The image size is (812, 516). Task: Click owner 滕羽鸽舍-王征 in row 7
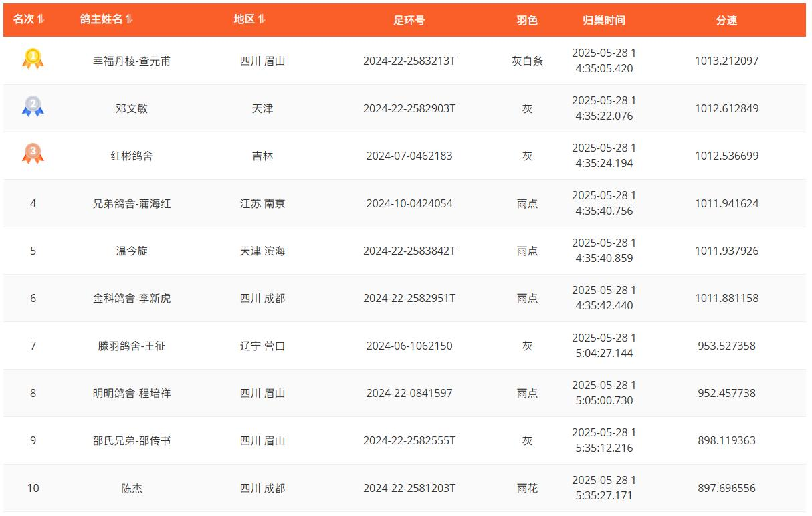(132, 346)
